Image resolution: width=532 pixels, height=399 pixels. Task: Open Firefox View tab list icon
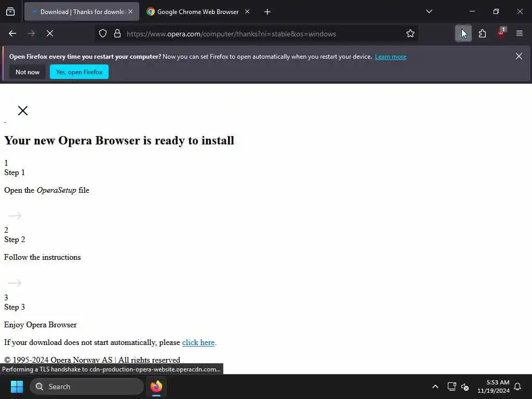click(x=10, y=12)
